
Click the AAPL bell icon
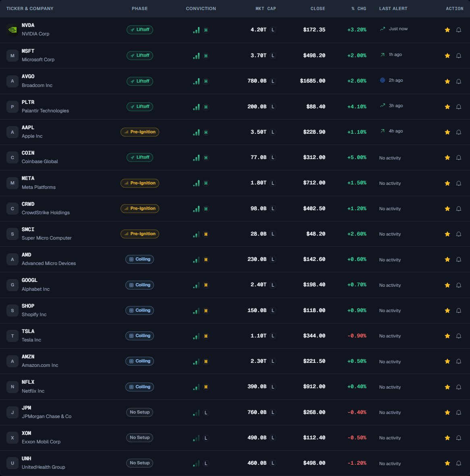[459, 132]
